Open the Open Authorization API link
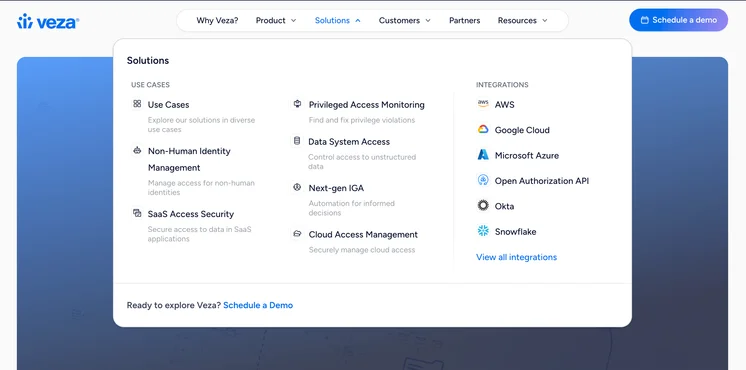Screen dimensions: 746x370 tap(541, 181)
